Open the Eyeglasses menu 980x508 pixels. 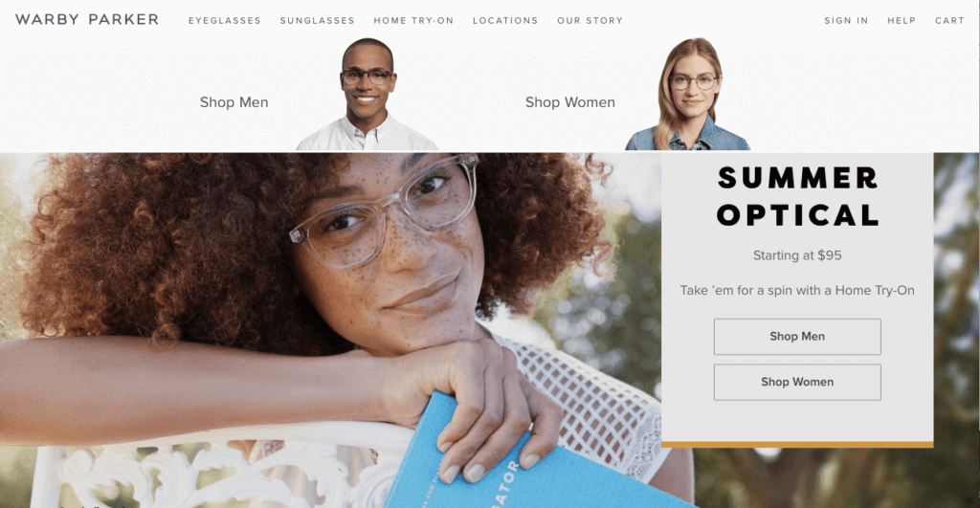coord(224,21)
